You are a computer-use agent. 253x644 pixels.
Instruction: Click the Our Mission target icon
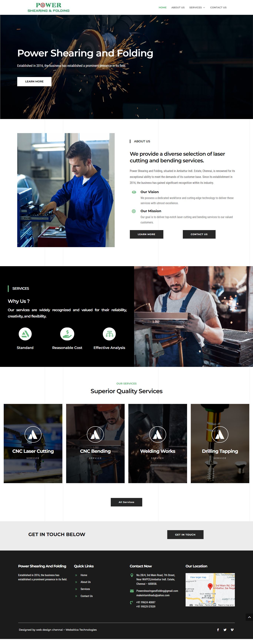click(134, 211)
